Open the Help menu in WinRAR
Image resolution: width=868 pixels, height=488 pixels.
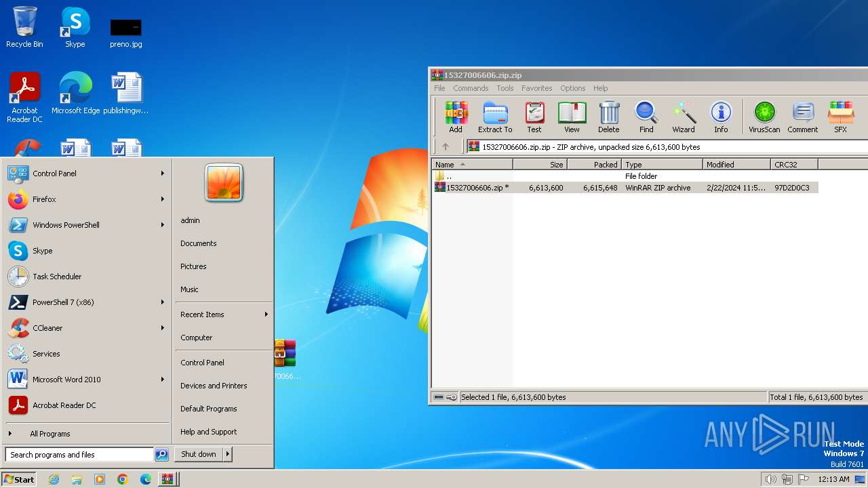(600, 88)
